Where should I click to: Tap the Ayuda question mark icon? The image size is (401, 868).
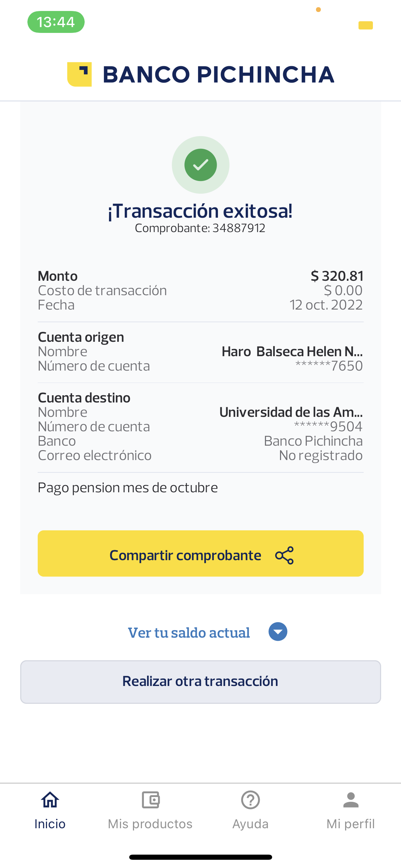pos(251,800)
